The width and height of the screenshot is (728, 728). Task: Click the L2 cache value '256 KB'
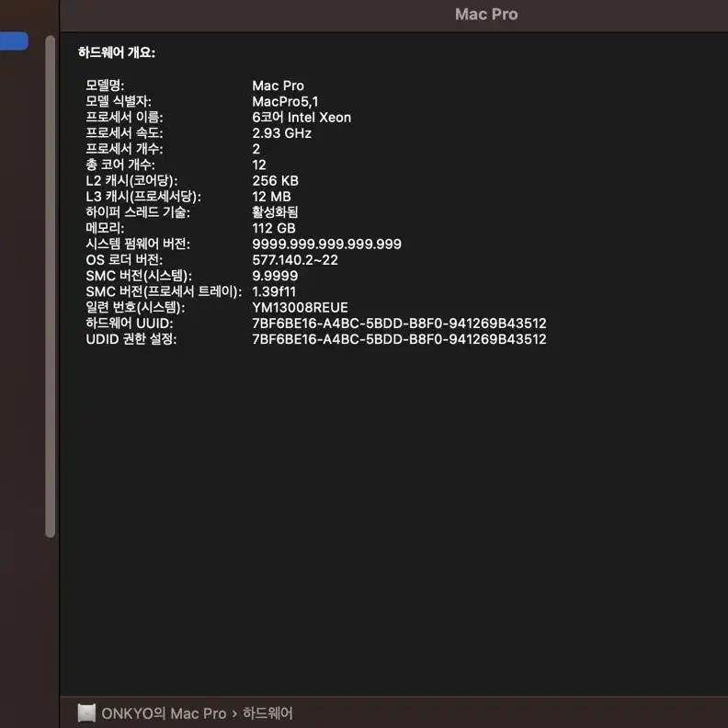click(x=276, y=180)
